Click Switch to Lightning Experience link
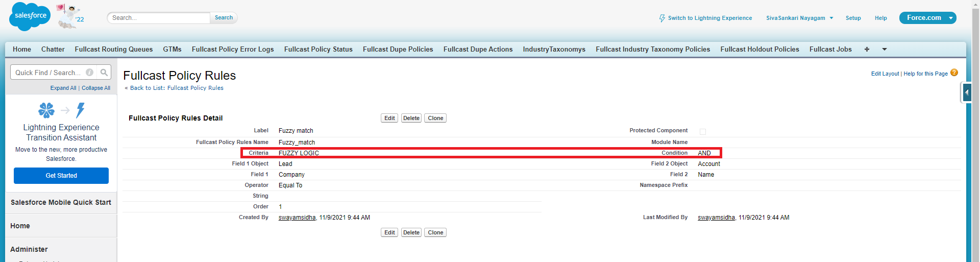The height and width of the screenshot is (262, 980). 710,18
